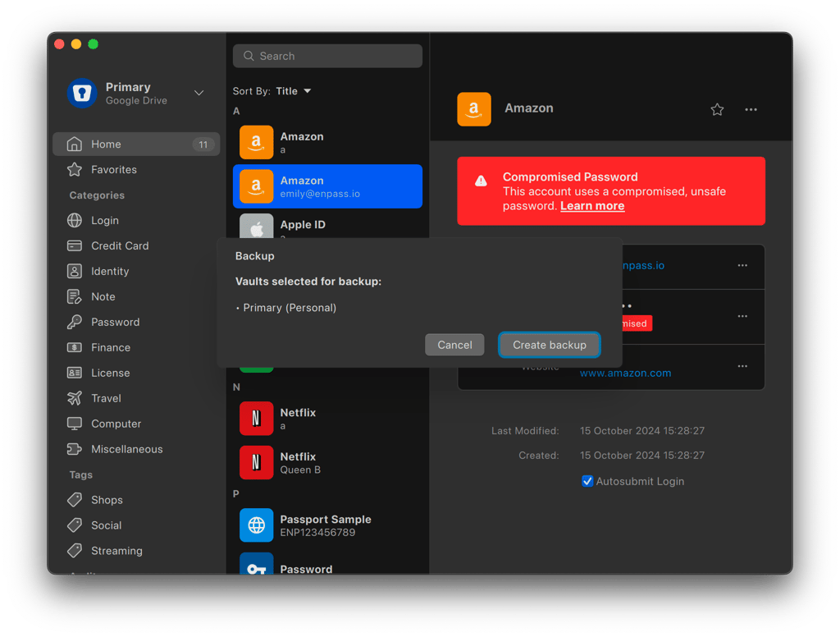Viewport: 840px width, 637px height.
Task: Expand the Primary vault selector chevron
Action: (x=199, y=93)
